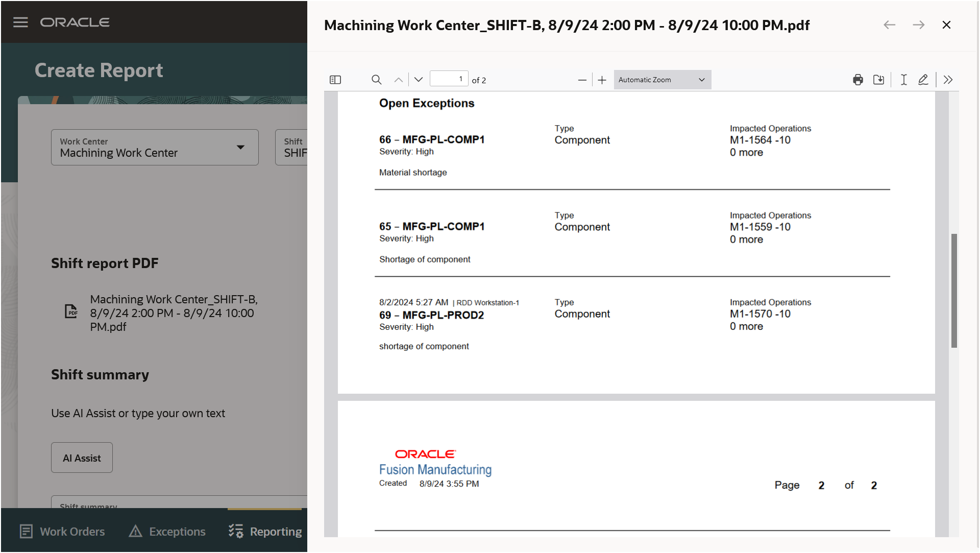Activate the draw annotation pencil tool
Screen dimensions: 980x553
tap(923, 80)
